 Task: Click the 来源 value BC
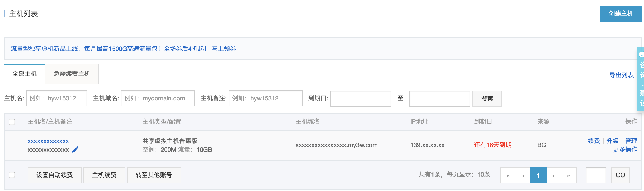pyautogui.click(x=541, y=145)
